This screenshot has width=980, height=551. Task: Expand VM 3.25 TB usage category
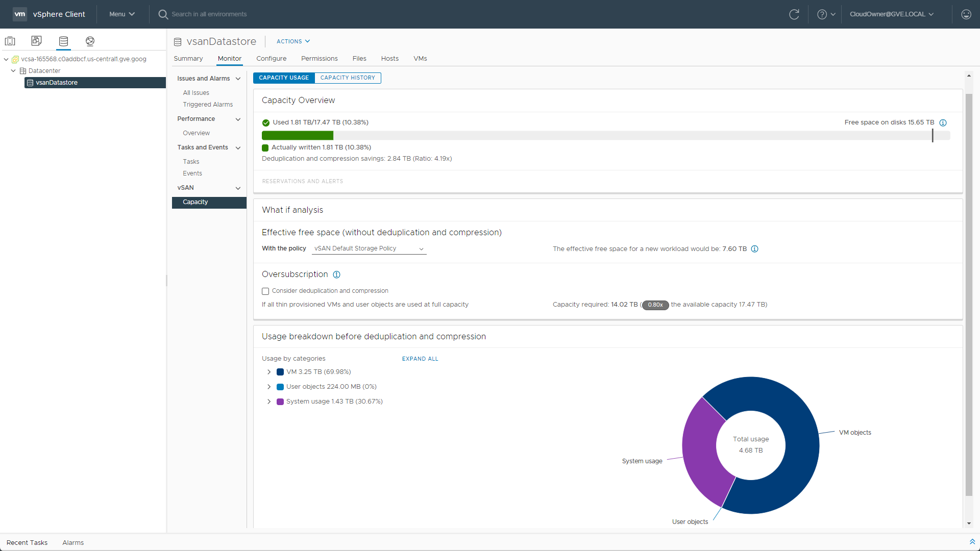269,372
